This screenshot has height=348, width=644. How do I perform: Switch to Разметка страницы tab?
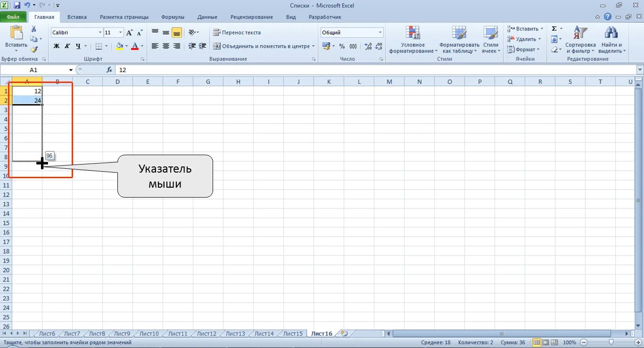pos(124,17)
